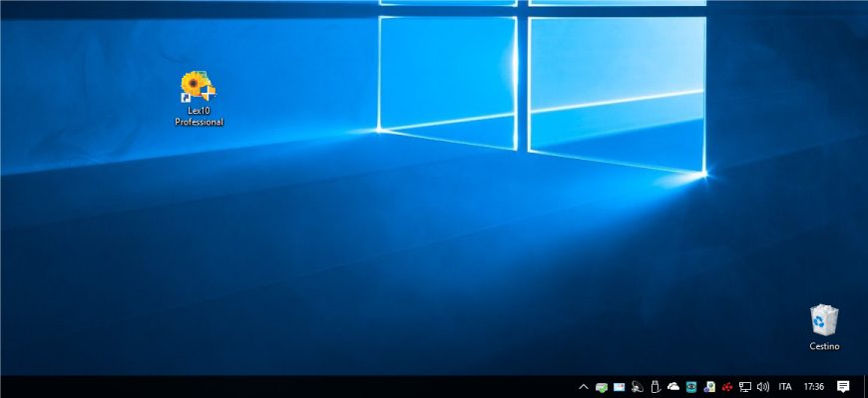Switch input language via ITA indicator
The image size is (868, 398).
click(x=785, y=387)
